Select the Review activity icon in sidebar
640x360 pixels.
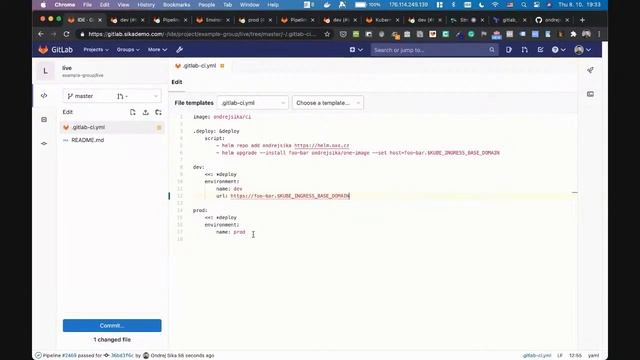44,120
